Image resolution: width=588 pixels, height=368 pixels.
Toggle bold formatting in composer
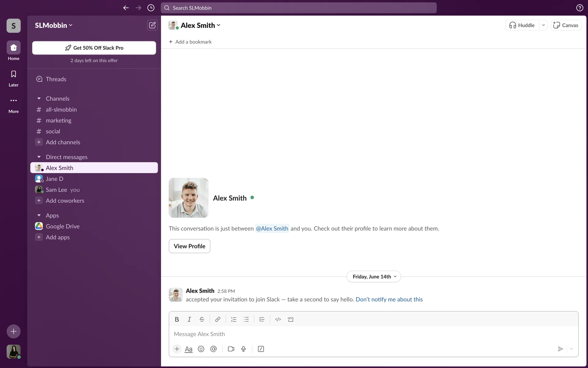(177, 319)
